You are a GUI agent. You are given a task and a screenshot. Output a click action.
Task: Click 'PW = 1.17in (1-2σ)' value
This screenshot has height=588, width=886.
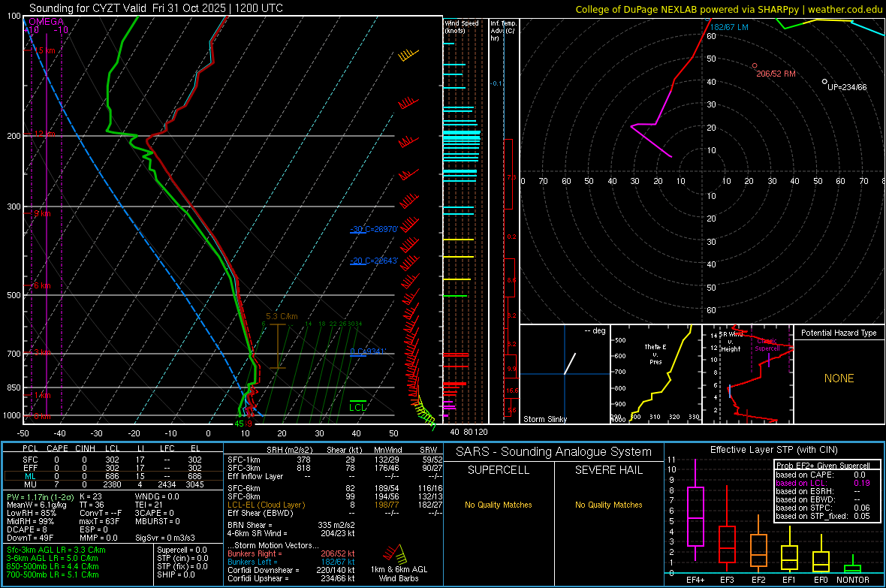(x=39, y=496)
